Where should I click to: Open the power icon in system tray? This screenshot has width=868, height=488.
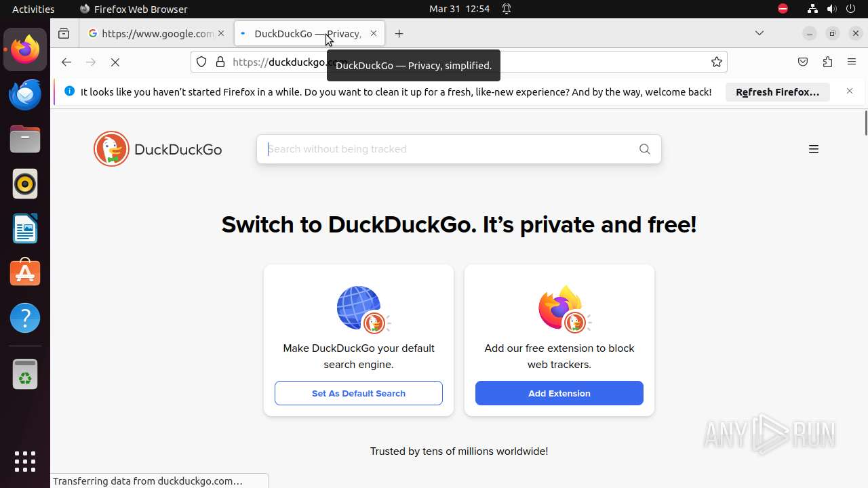pyautogui.click(x=851, y=9)
